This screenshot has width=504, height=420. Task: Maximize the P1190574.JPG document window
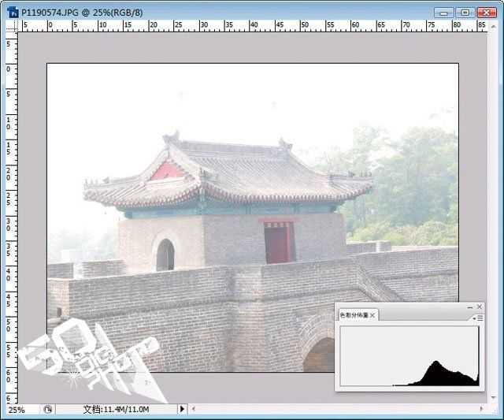tap(465, 13)
